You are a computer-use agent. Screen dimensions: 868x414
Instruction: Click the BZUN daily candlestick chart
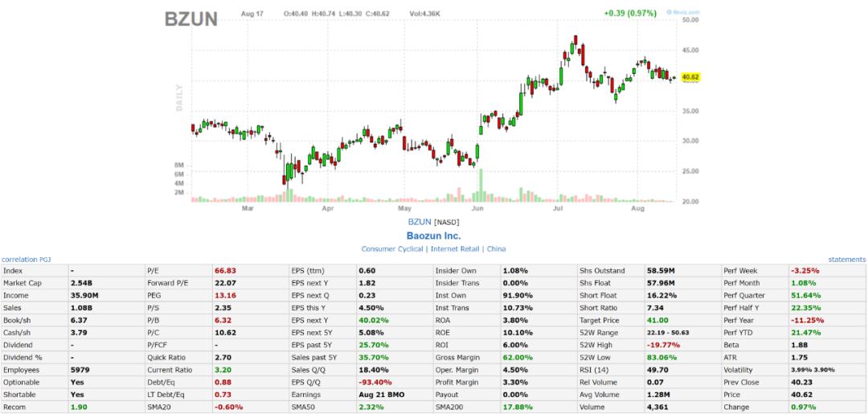point(433,111)
